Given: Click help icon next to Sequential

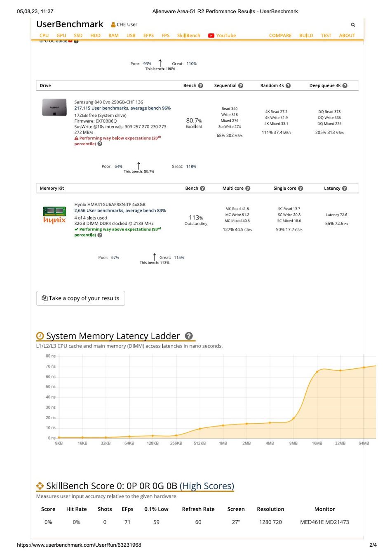Looking at the screenshot, I should (x=241, y=86).
